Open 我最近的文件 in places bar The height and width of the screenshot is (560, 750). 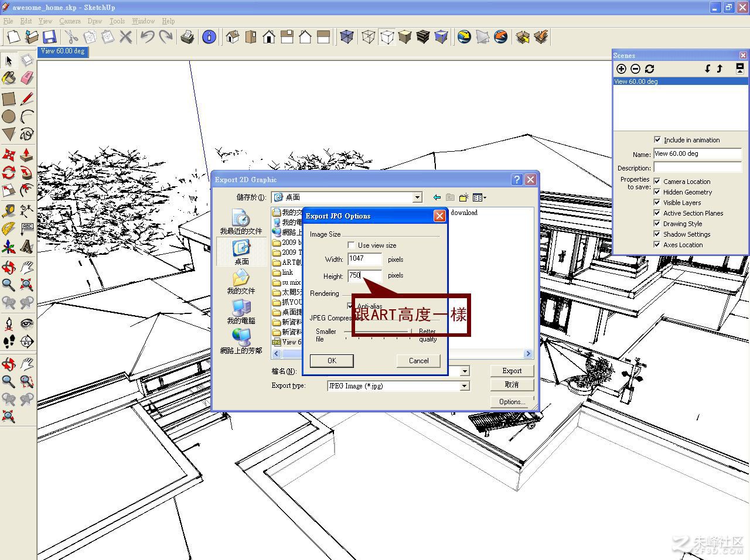click(241, 223)
